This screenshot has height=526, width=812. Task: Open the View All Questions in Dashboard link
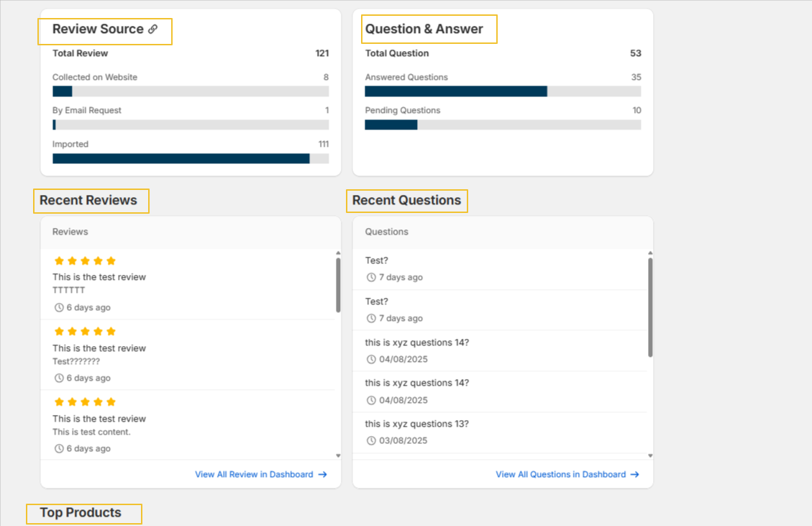tap(560, 475)
